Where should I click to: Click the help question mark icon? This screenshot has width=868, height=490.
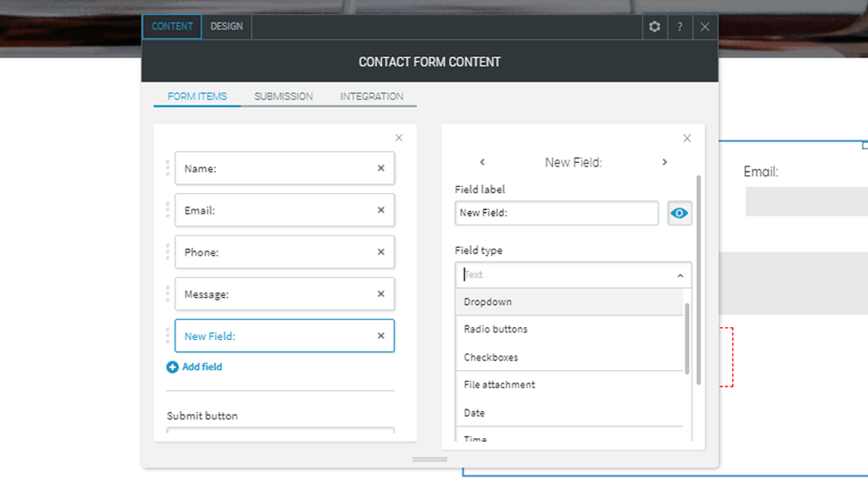click(680, 27)
